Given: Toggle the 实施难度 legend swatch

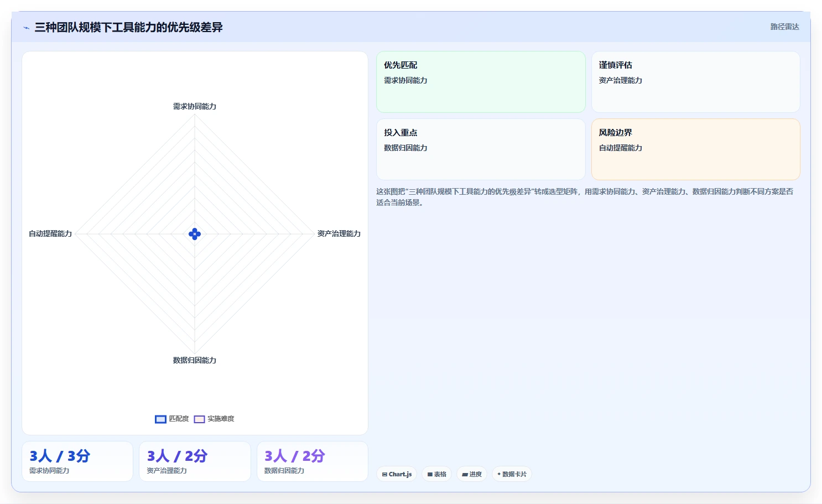Looking at the screenshot, I should 200,419.
